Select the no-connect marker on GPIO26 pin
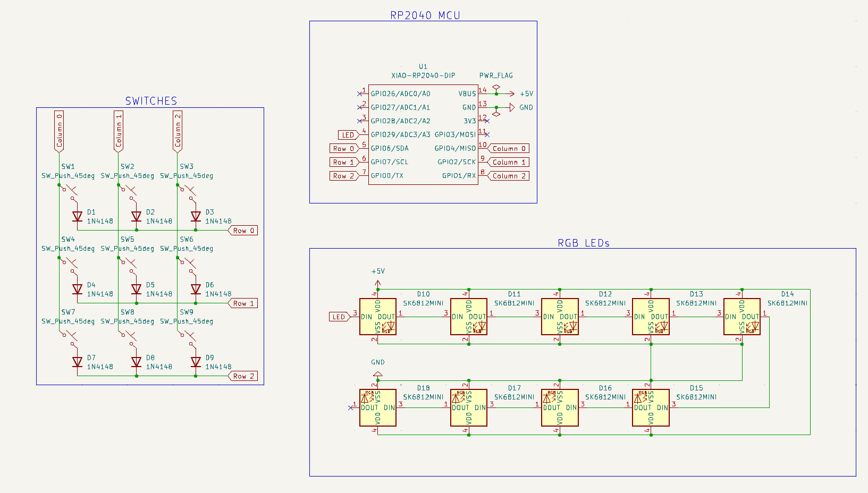 click(x=360, y=93)
